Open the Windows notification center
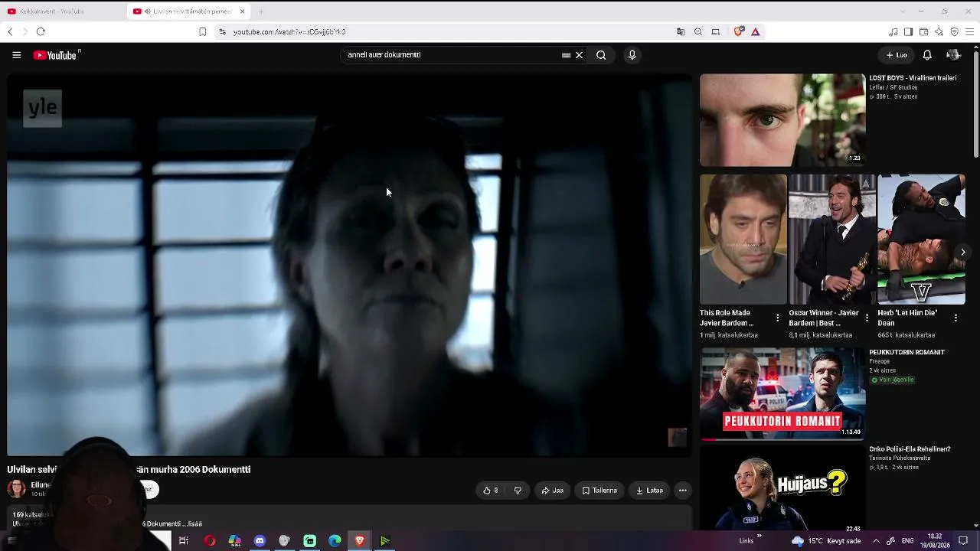The image size is (980, 551). click(964, 541)
